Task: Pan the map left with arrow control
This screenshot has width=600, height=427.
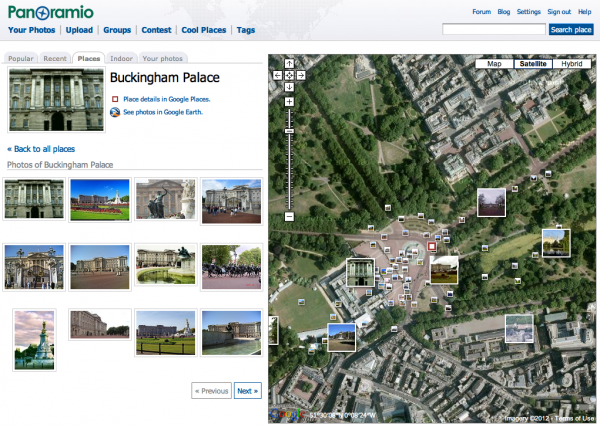Action: [x=278, y=75]
